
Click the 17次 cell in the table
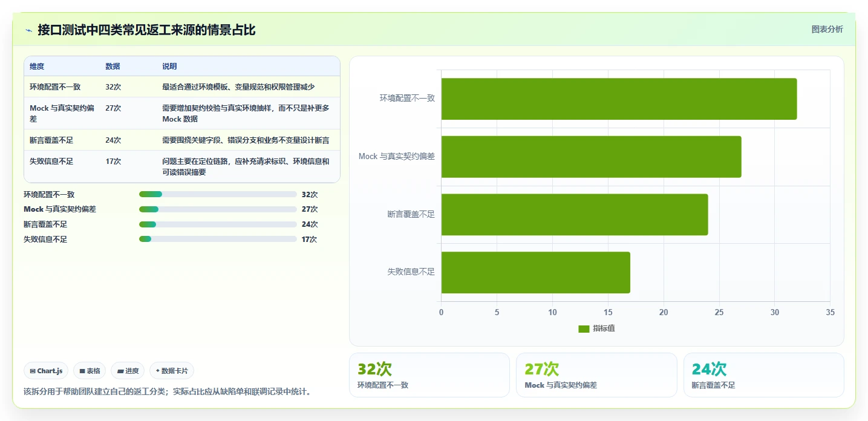click(x=113, y=162)
